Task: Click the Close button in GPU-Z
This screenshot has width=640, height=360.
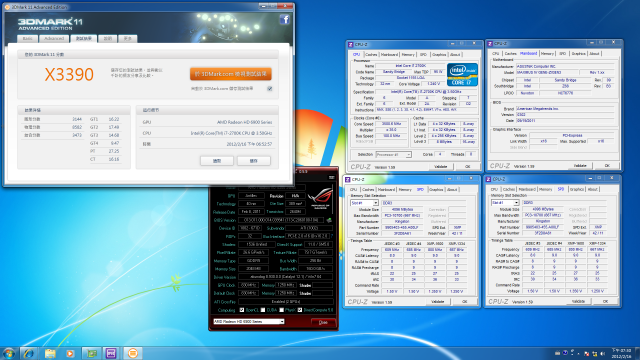Action: 323,322
